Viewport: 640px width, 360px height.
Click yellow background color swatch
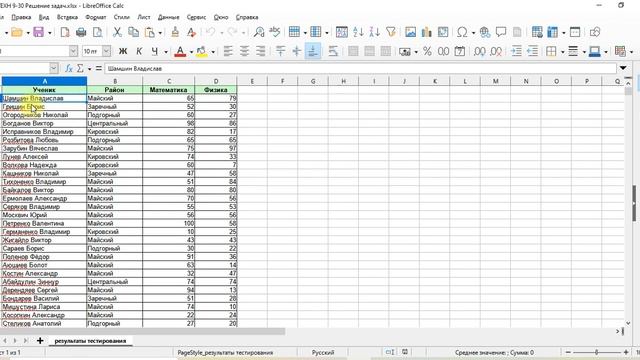click(x=202, y=51)
